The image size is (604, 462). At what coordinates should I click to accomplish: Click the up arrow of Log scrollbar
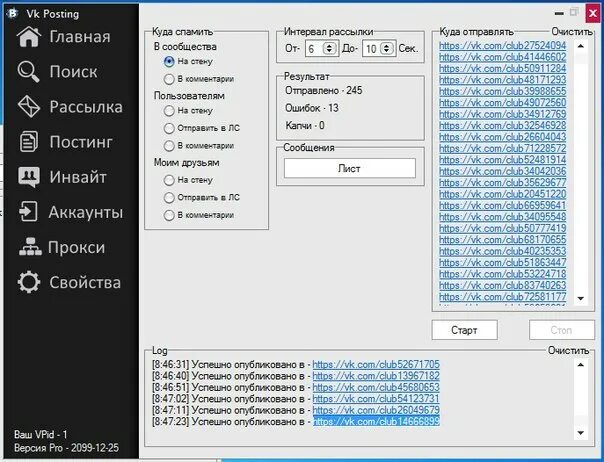(581, 365)
